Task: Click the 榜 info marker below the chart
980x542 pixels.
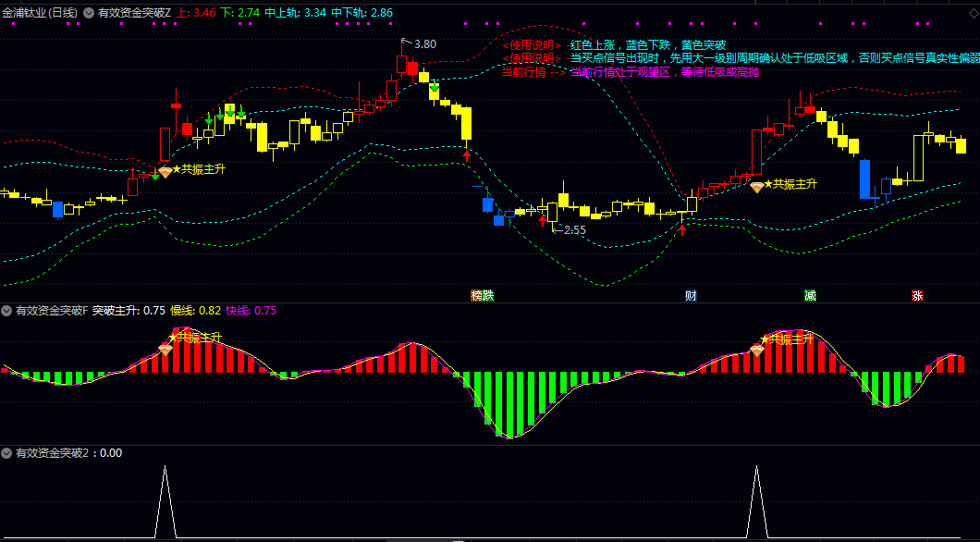Action: click(x=477, y=296)
